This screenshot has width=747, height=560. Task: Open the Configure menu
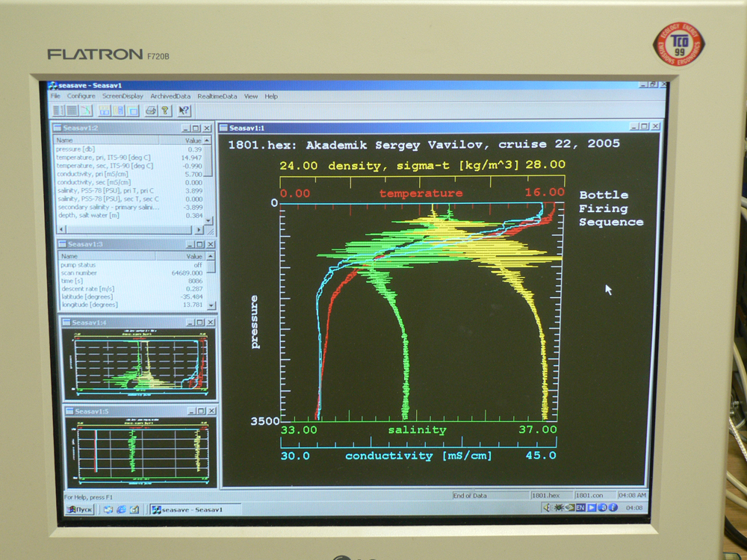click(81, 96)
